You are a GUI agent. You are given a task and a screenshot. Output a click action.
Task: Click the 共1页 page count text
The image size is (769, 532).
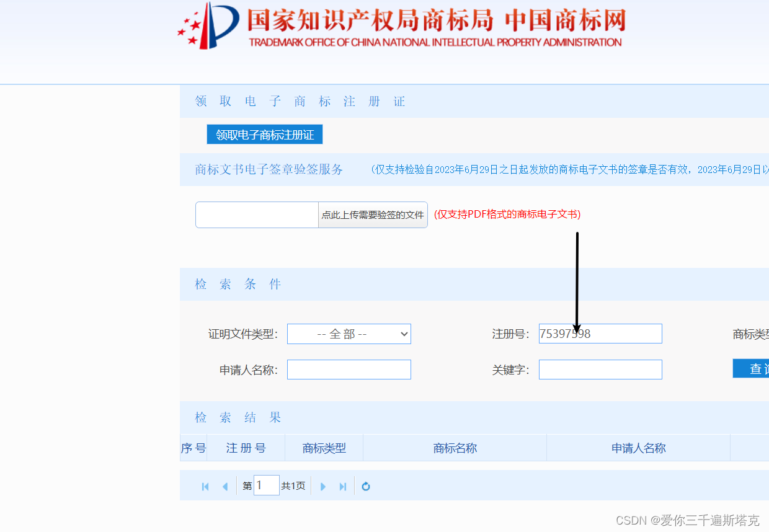coord(293,486)
